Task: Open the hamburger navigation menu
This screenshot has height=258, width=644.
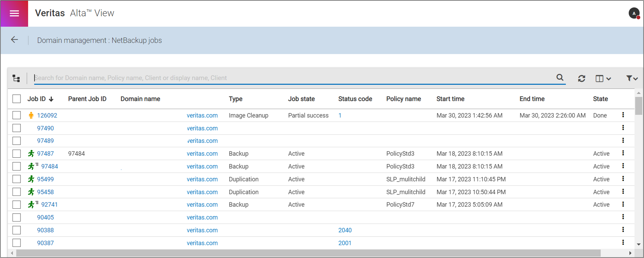Action: [x=14, y=14]
